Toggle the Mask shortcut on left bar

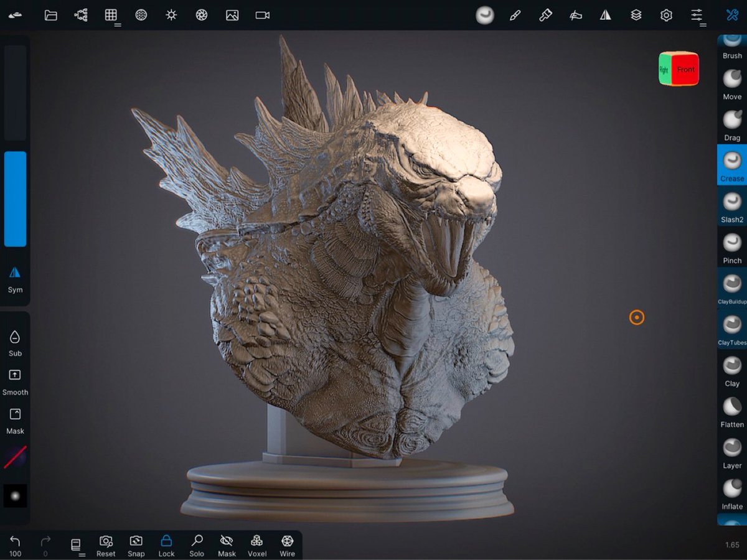[x=15, y=421]
